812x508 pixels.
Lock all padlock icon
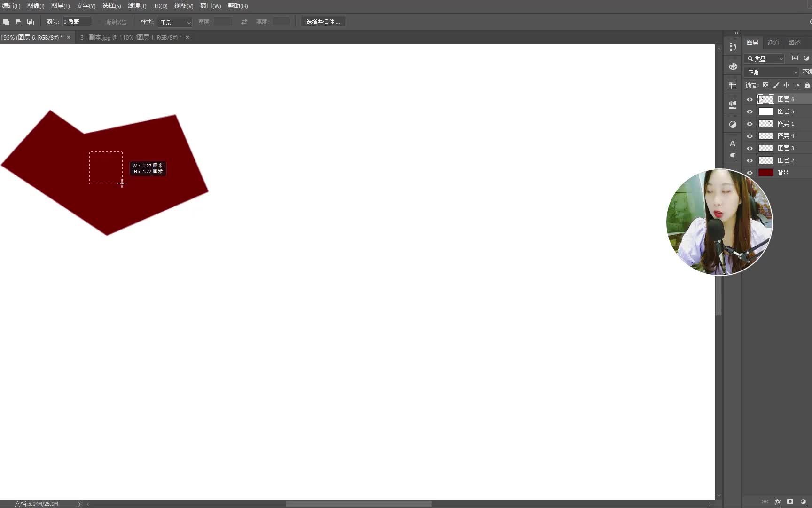807,85
